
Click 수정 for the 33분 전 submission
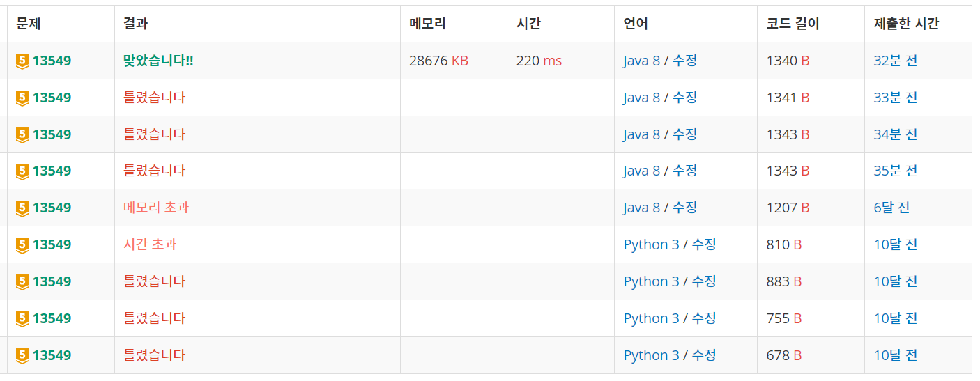tap(684, 98)
